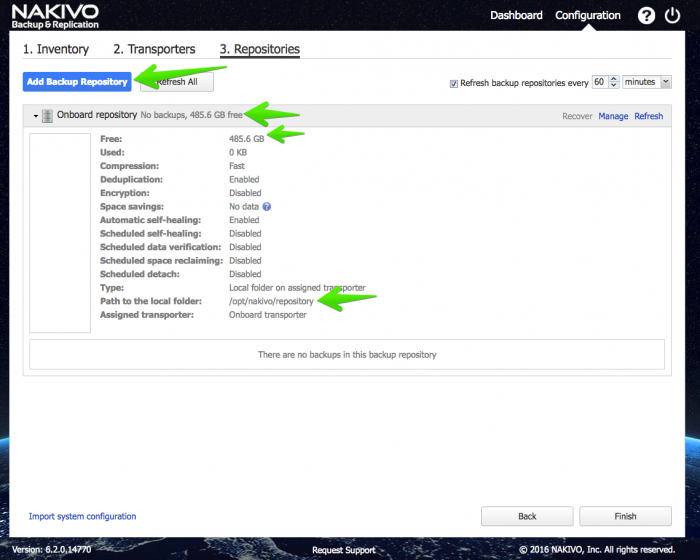The width and height of the screenshot is (700, 560).
Task: Click the /opt/nakivo/repository path text
Action: 271,301
